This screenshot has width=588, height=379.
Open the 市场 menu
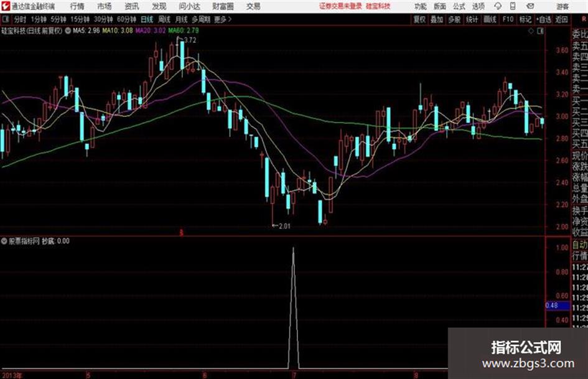[x=105, y=6]
